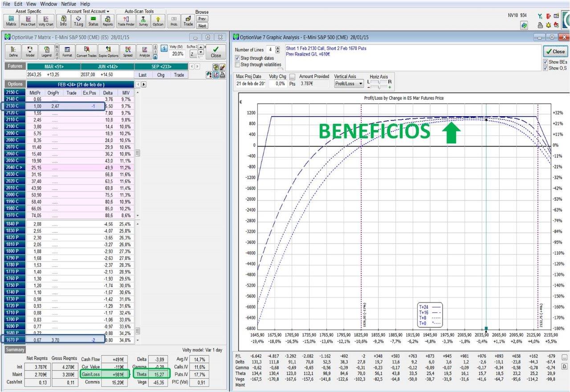The image size is (570, 392).
Task: Click the Volty Chg ellipsis button
Action: tap(293, 77)
